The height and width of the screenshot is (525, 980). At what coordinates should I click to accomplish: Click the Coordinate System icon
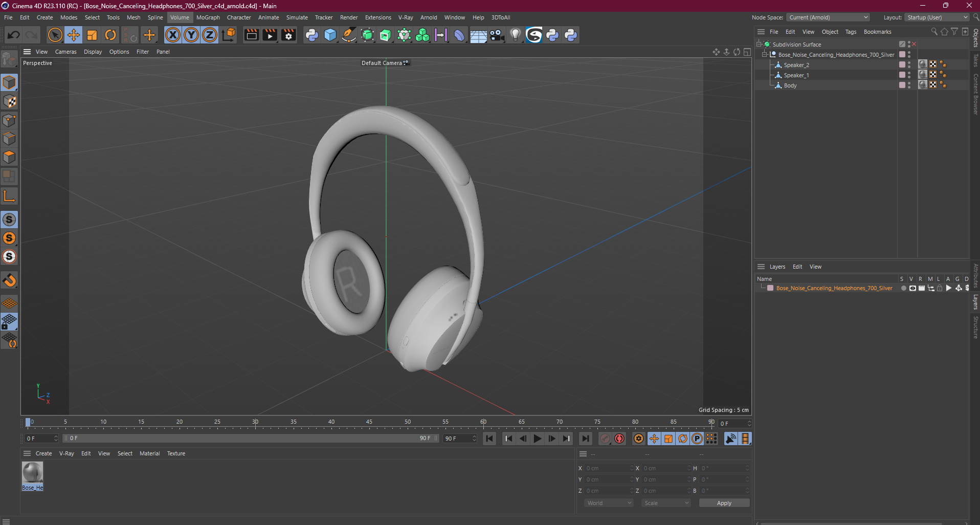tap(229, 35)
